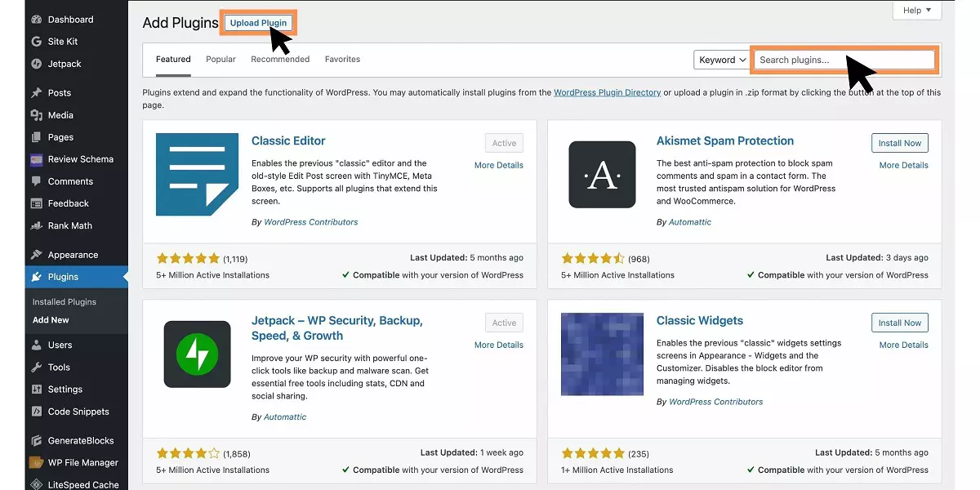Click the Comments bubble icon
980x490 pixels.
(36, 181)
